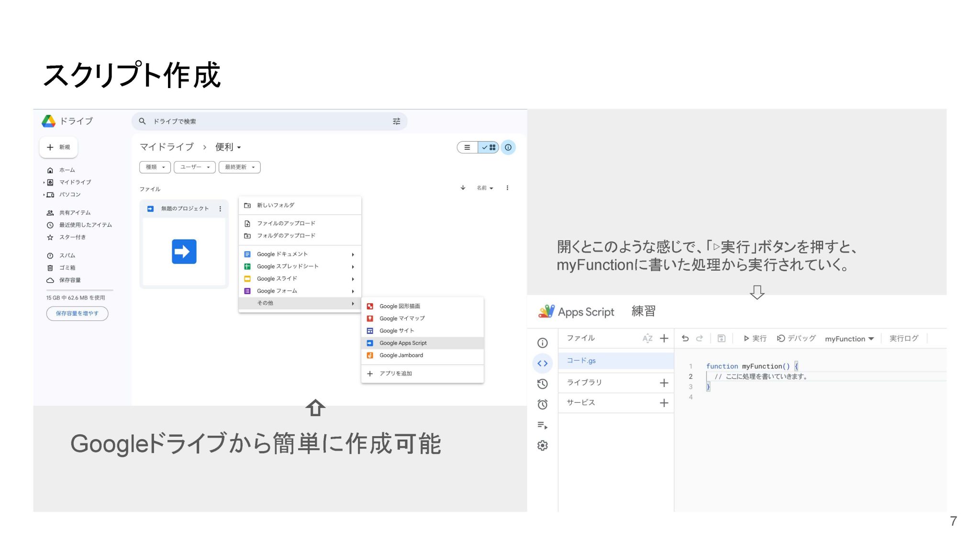Open triggers clock icon in Apps Script
The image size is (980, 551).
coord(542,405)
